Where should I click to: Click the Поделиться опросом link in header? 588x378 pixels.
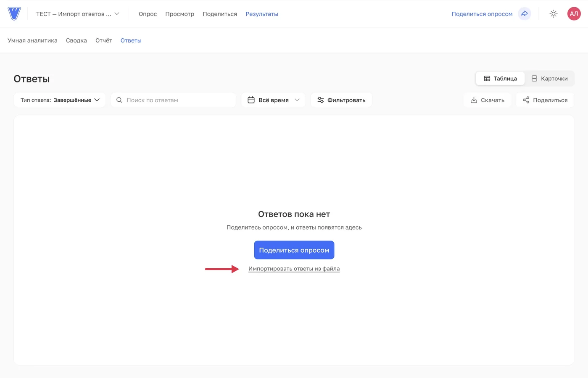482,14
